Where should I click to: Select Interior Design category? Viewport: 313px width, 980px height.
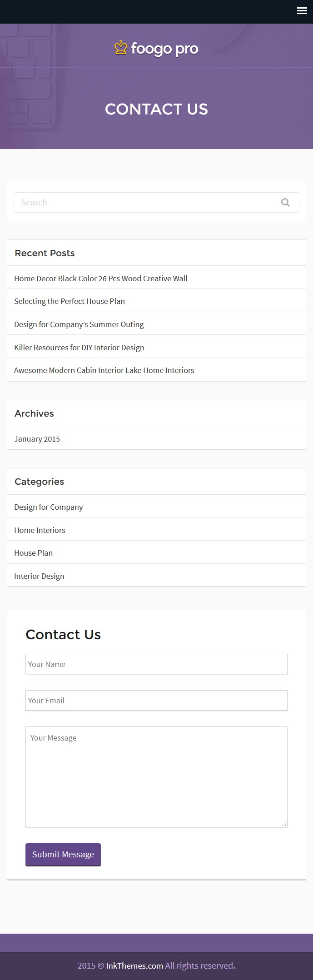pyautogui.click(x=39, y=576)
